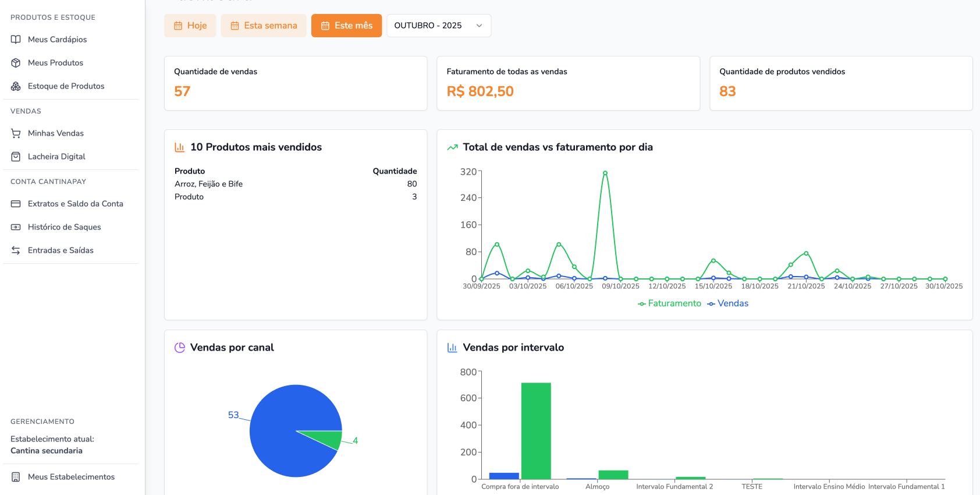Click the Extratos e Saldo card icon
This screenshot has height=495, width=980.
click(x=16, y=204)
